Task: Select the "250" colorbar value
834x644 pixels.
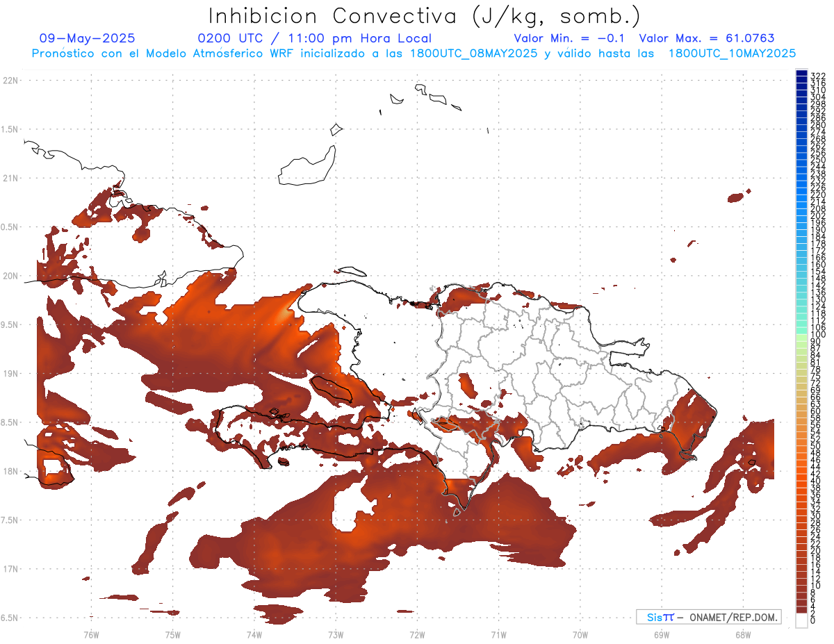Action: coord(818,160)
